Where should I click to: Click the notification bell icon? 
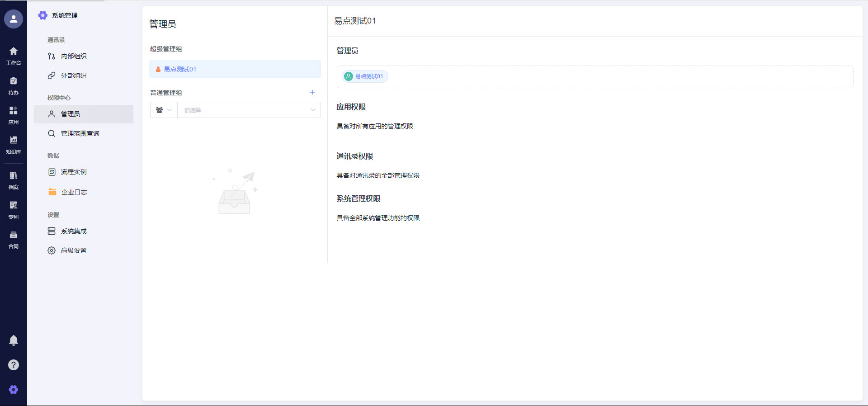14,340
